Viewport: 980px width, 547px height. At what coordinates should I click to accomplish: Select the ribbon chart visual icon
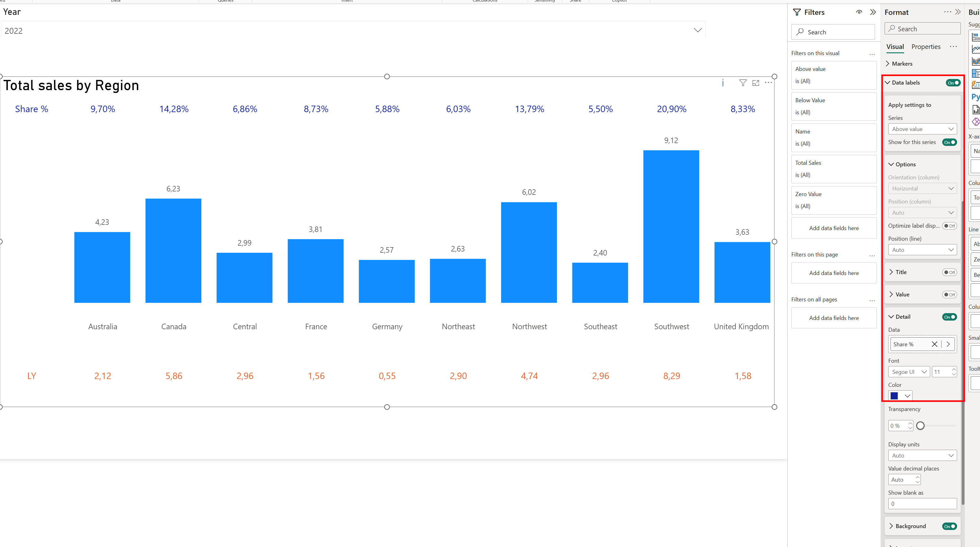point(976,61)
